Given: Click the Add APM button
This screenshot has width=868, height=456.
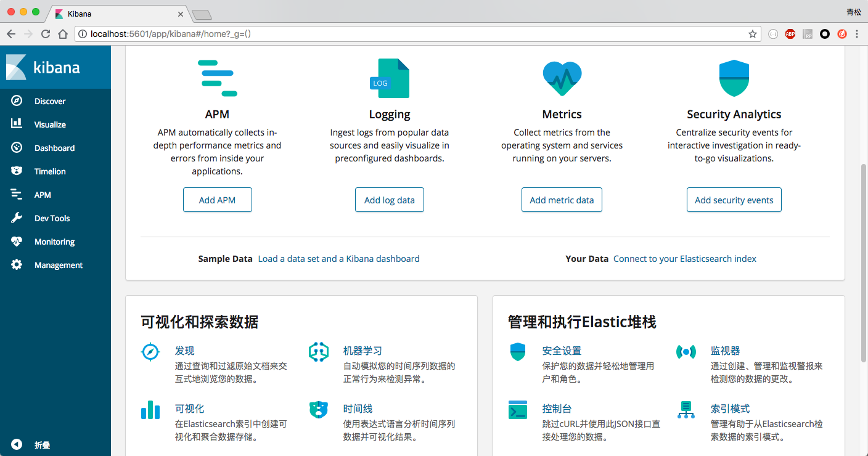Looking at the screenshot, I should [218, 200].
